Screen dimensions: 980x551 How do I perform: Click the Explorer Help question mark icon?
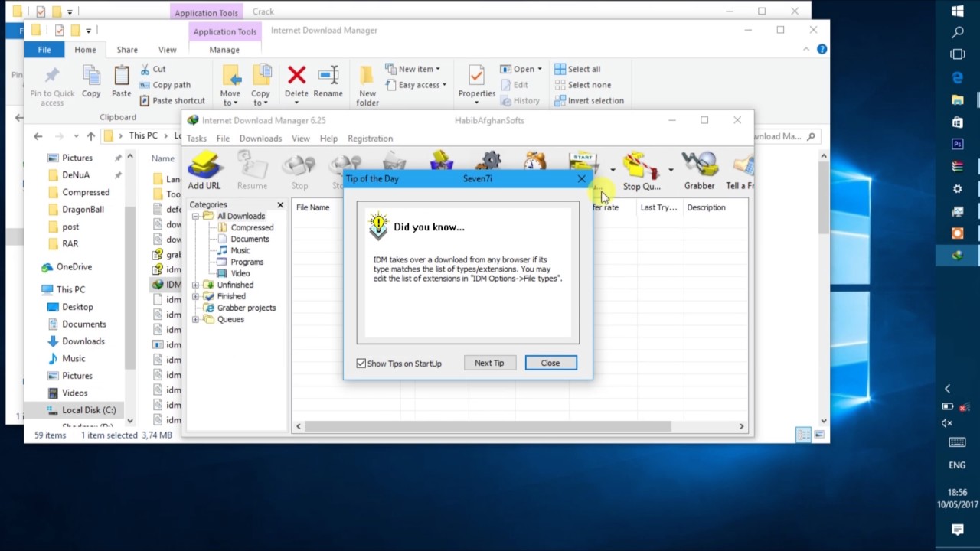point(822,49)
